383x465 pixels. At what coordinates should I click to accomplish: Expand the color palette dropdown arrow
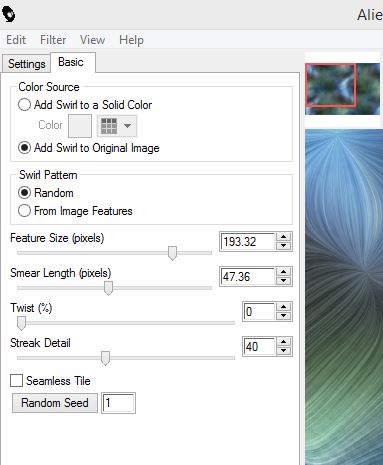click(127, 126)
